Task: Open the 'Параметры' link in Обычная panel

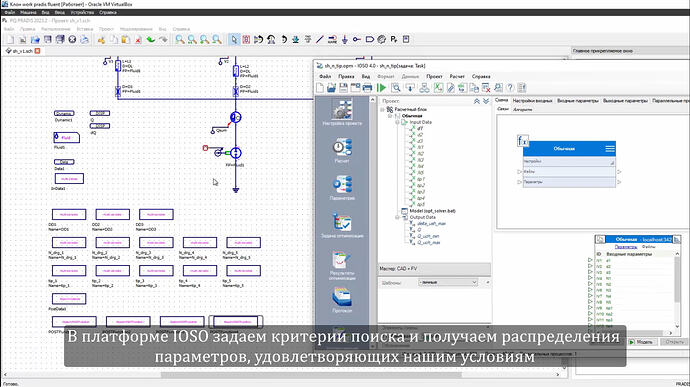Action: click(625, 247)
